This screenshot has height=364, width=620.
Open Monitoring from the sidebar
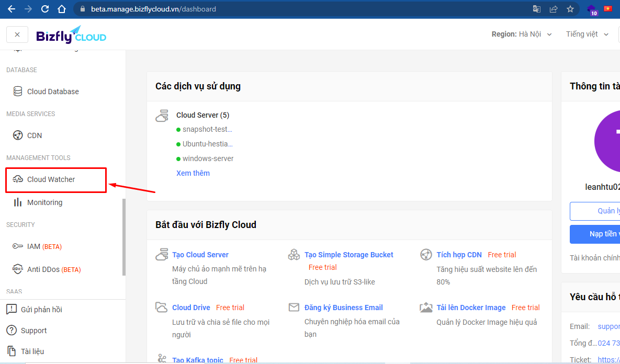[x=44, y=202]
